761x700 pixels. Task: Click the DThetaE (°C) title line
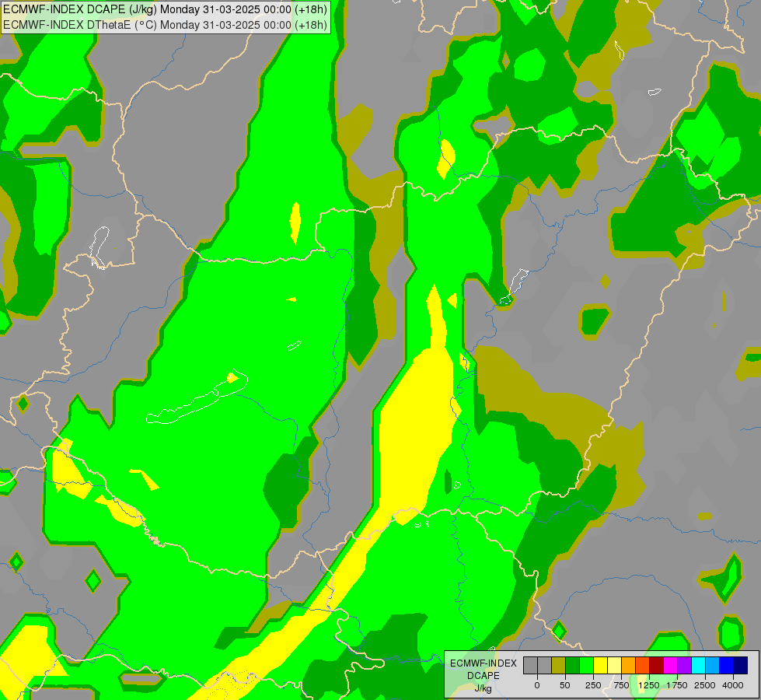coord(165,25)
